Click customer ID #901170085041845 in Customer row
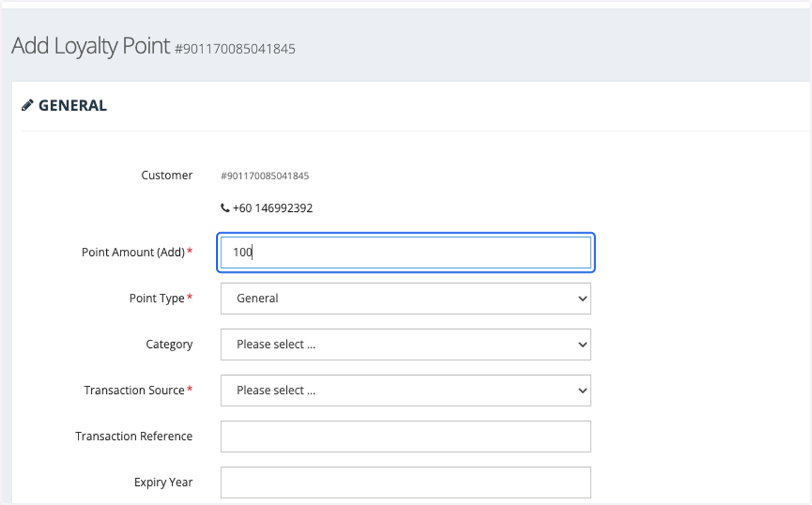This screenshot has width=812, height=505. pos(265,176)
